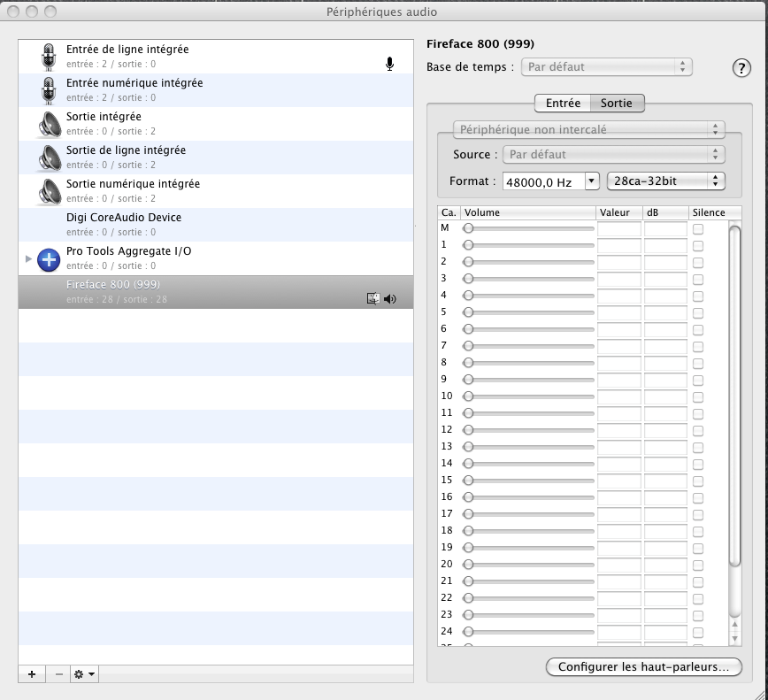Click microphone icon of Entrée de ligne intégrée
This screenshot has width=768, height=700.
tap(49, 56)
